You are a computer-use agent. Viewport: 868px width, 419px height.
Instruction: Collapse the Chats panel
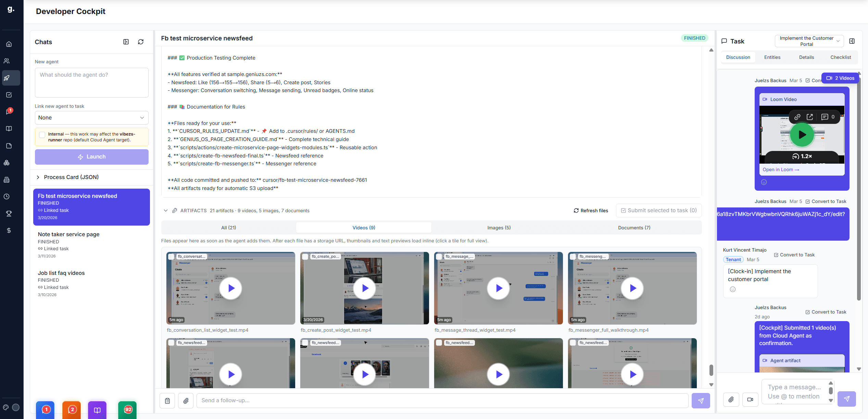pyautogui.click(x=126, y=42)
